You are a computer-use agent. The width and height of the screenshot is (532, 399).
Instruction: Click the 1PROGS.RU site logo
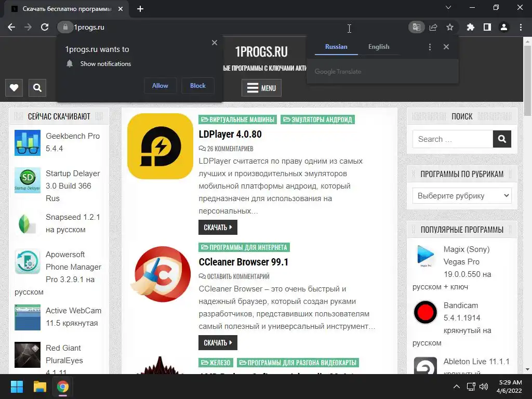pyautogui.click(x=261, y=52)
